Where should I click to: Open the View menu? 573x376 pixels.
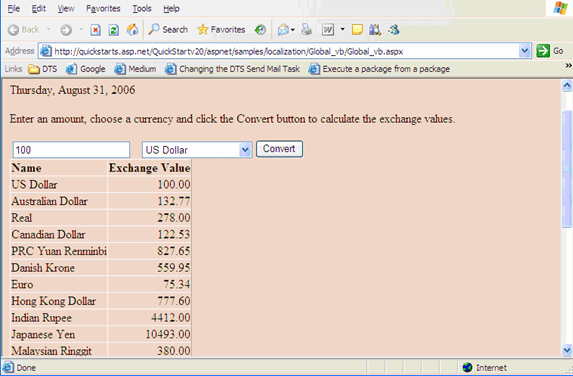tap(66, 8)
